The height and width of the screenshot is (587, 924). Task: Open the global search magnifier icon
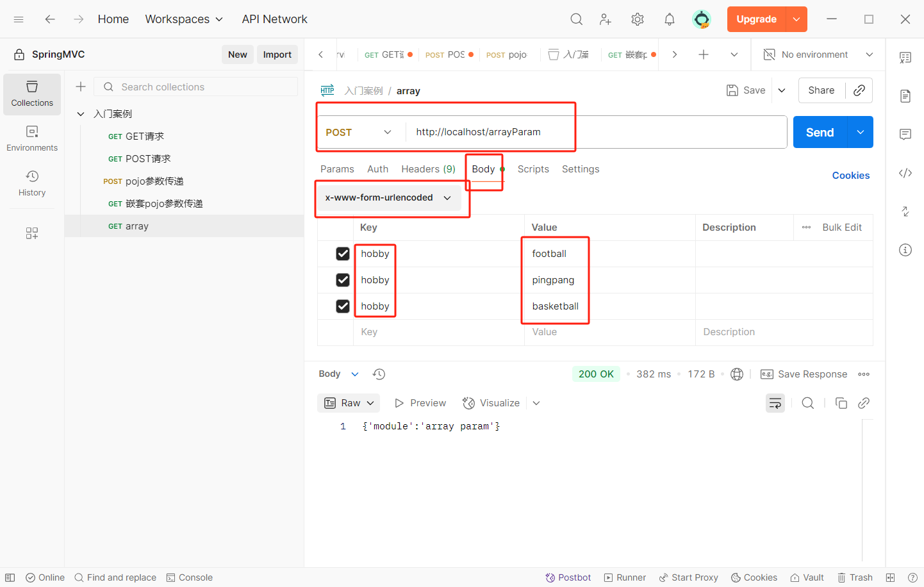577,19
